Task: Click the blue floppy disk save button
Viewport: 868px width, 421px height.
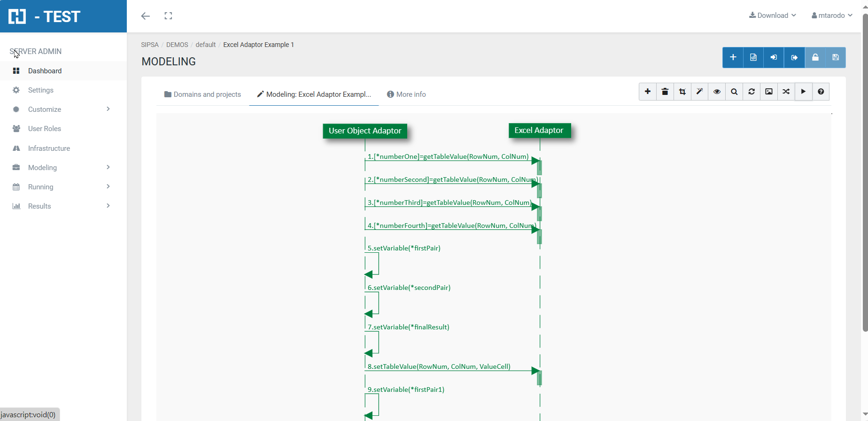Action: (x=836, y=57)
